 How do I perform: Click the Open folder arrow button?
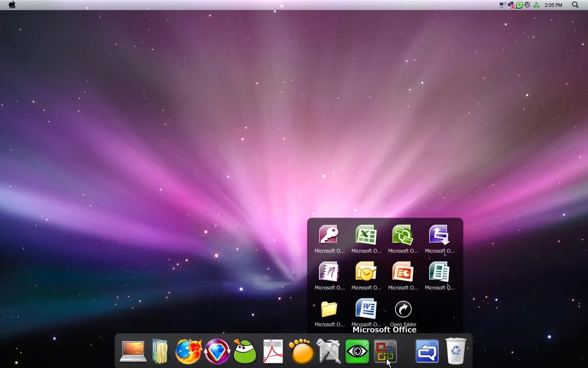(x=403, y=309)
